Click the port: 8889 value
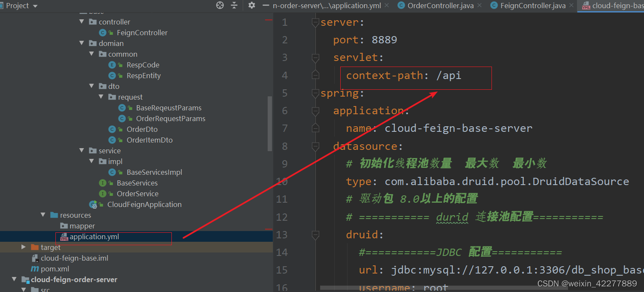The image size is (644, 292). pyautogui.click(x=384, y=40)
